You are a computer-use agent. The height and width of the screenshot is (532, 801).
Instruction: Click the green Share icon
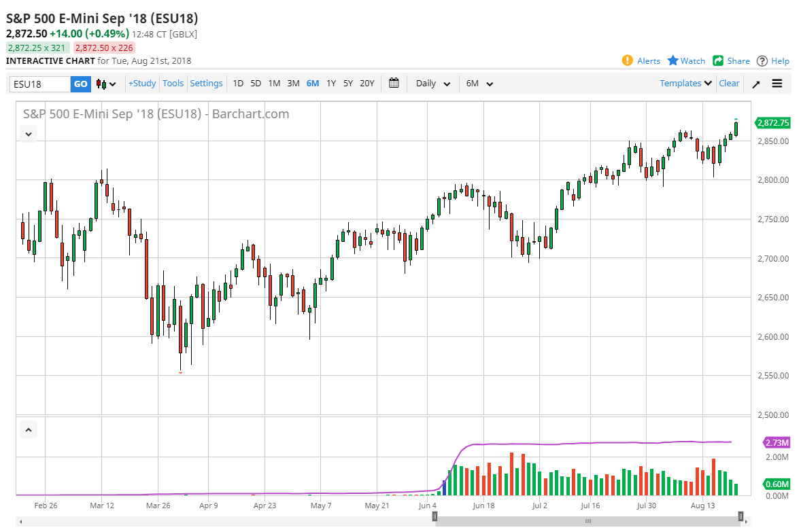(x=718, y=60)
